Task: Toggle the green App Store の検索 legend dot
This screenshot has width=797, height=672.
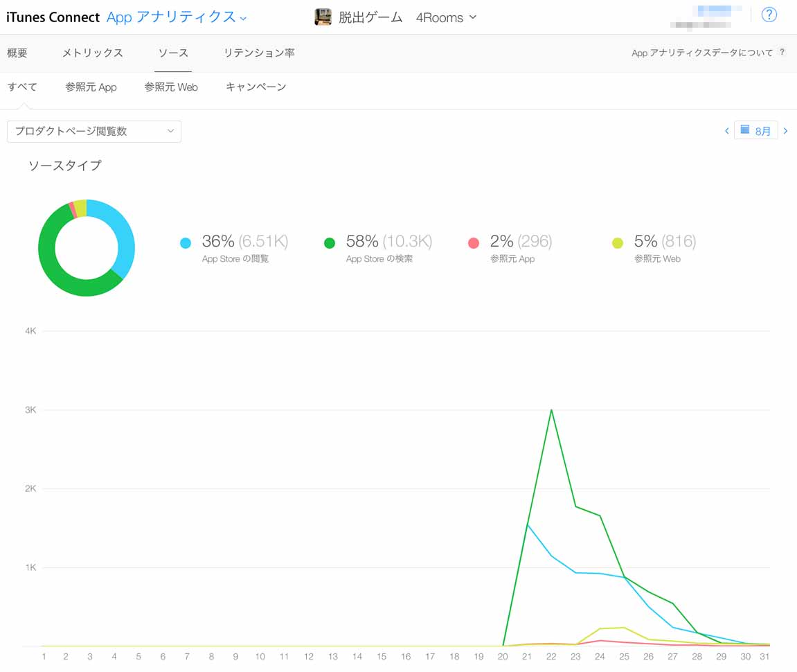Action: point(330,243)
